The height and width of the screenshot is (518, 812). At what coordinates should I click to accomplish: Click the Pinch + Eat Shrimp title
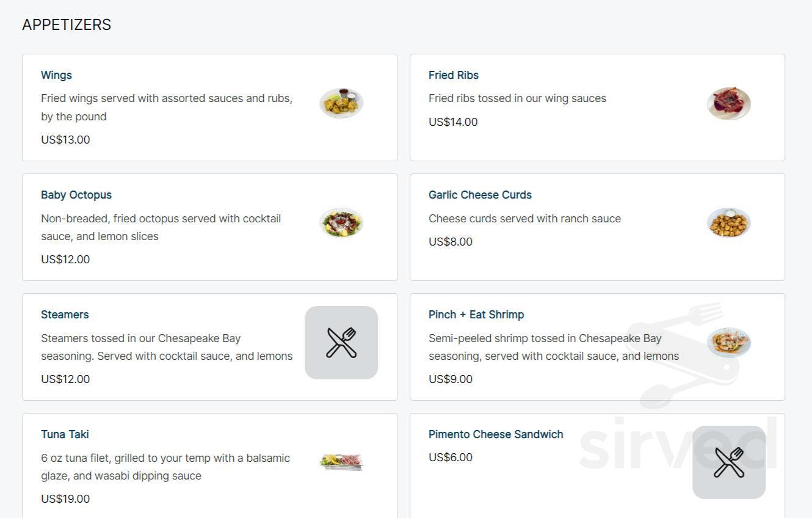476,315
